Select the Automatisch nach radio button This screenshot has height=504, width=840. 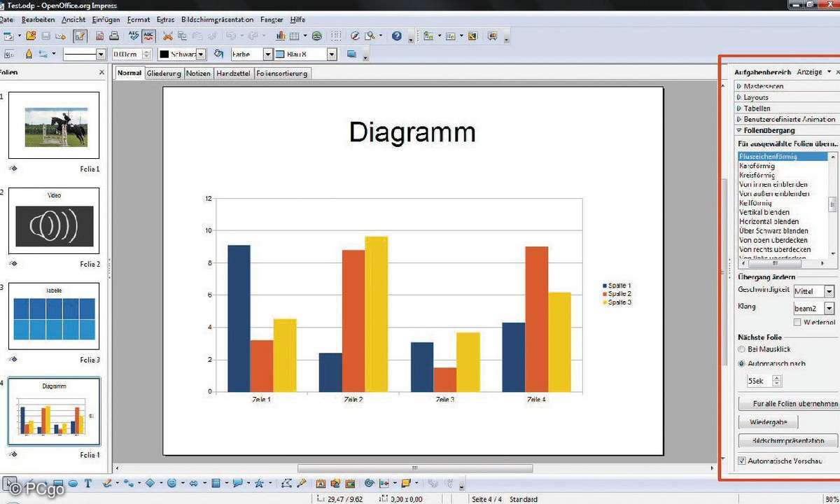741,363
